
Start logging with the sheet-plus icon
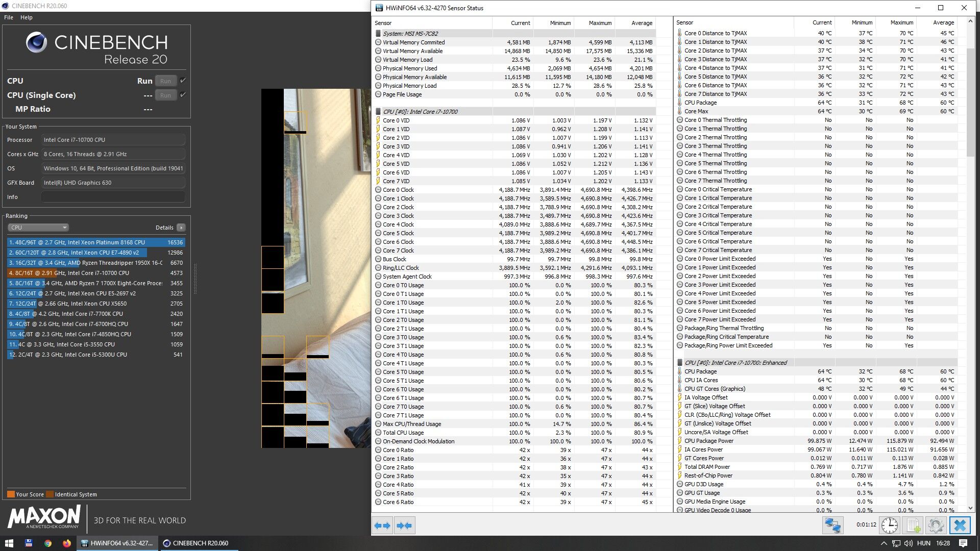coord(913,525)
